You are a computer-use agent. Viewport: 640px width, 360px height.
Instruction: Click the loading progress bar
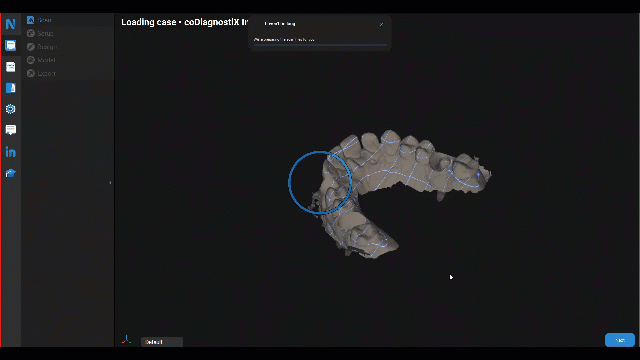click(320, 45)
